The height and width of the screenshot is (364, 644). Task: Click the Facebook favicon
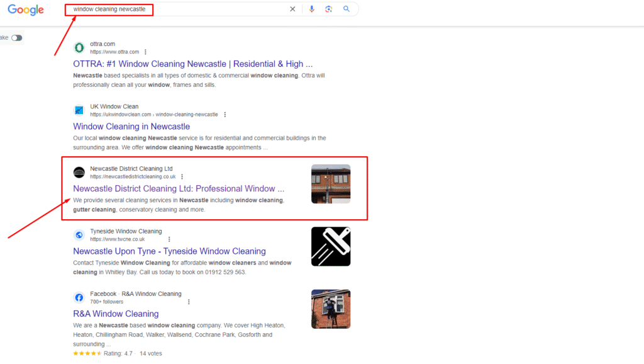click(79, 297)
